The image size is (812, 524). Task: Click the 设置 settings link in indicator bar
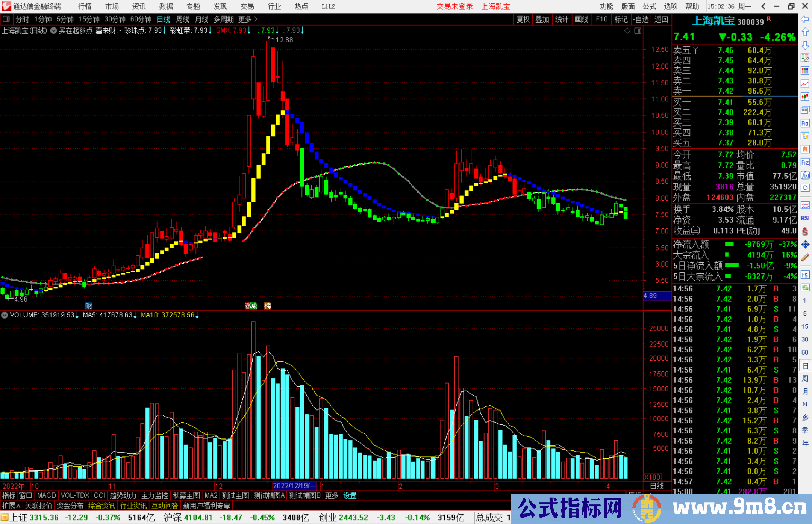350,495
